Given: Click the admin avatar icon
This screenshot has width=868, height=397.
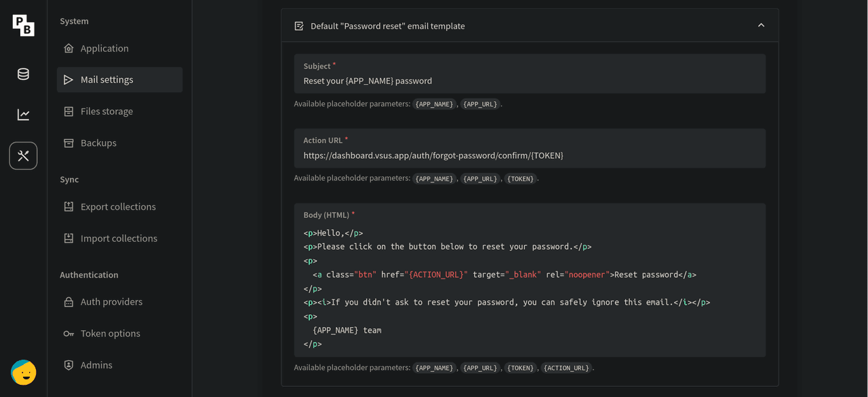Looking at the screenshot, I should coord(23,373).
